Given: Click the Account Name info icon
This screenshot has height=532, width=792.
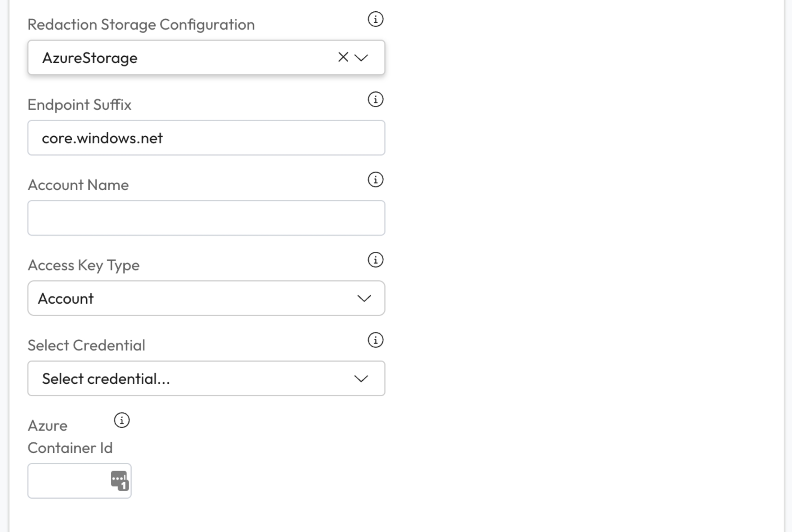Looking at the screenshot, I should 375,180.
